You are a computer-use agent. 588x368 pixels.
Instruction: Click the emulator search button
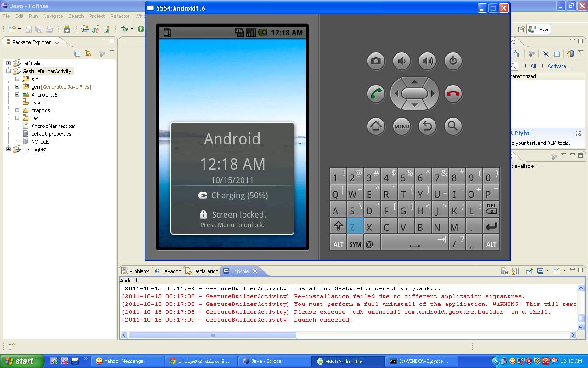(453, 126)
